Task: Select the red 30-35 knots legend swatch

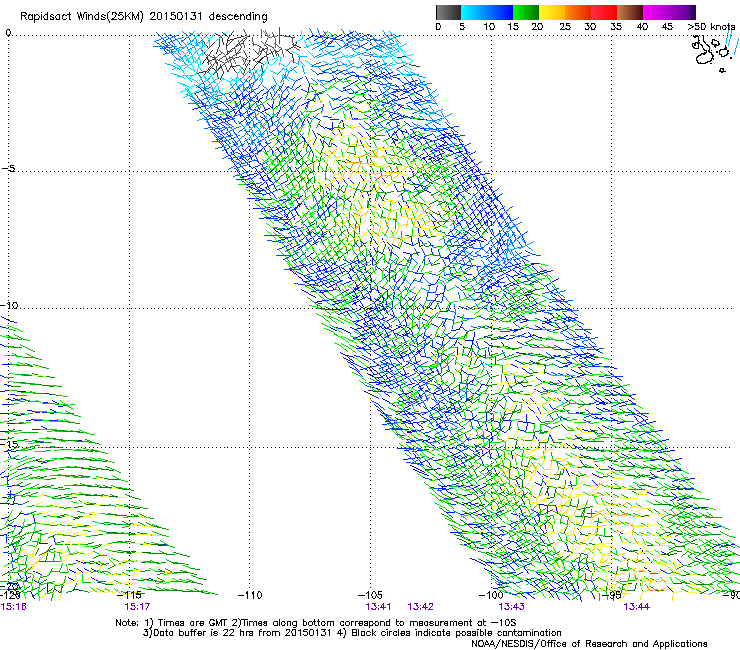Action: (x=604, y=12)
